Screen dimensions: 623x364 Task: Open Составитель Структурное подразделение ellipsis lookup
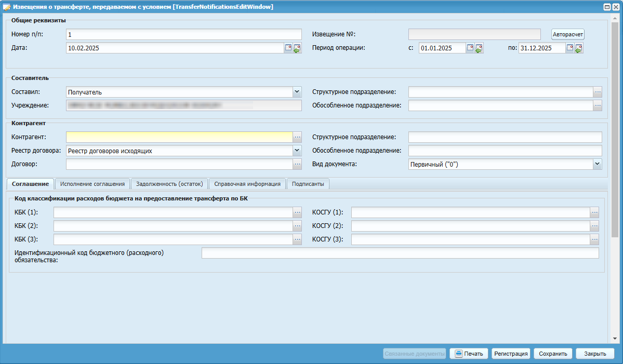tap(598, 92)
